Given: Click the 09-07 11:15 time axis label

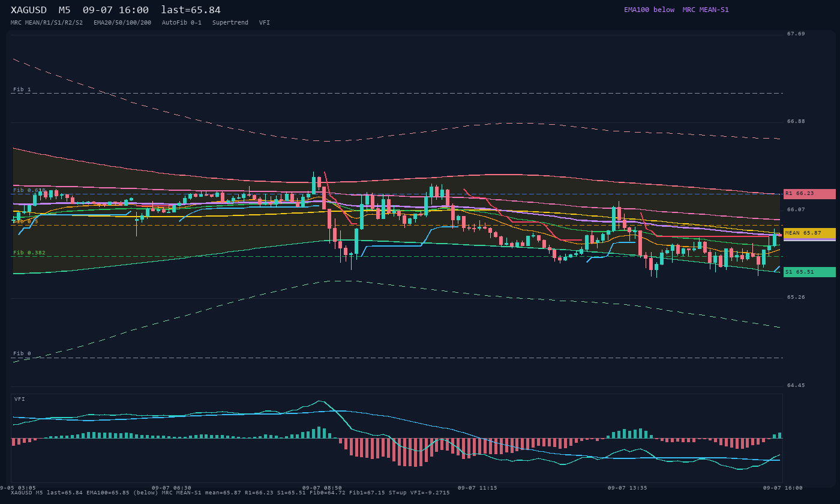Looking at the screenshot, I should [477, 488].
